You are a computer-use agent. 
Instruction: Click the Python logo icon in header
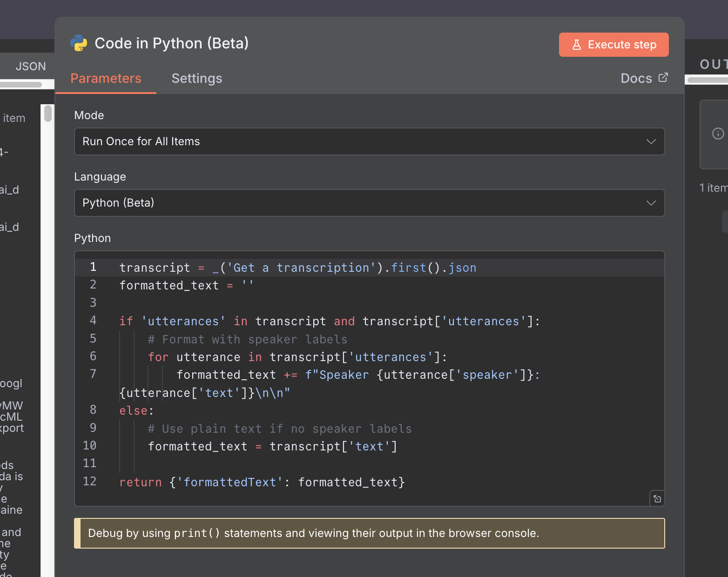point(79,43)
